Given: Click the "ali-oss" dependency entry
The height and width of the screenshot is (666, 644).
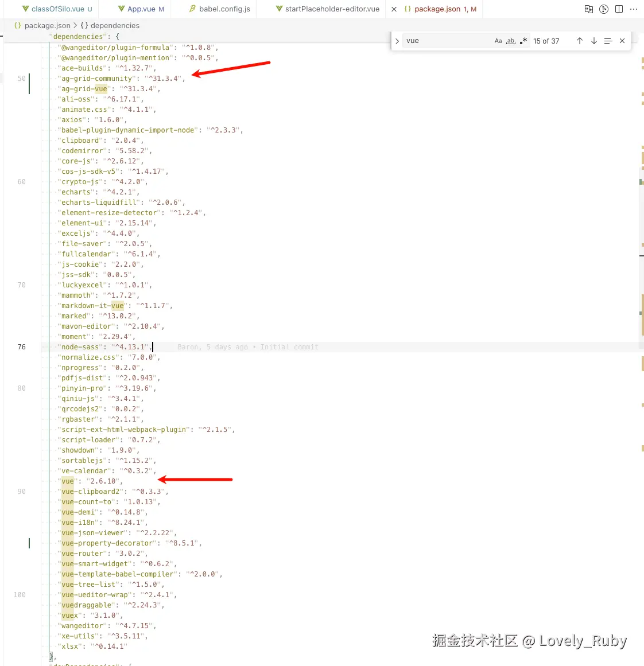Looking at the screenshot, I should [101, 99].
